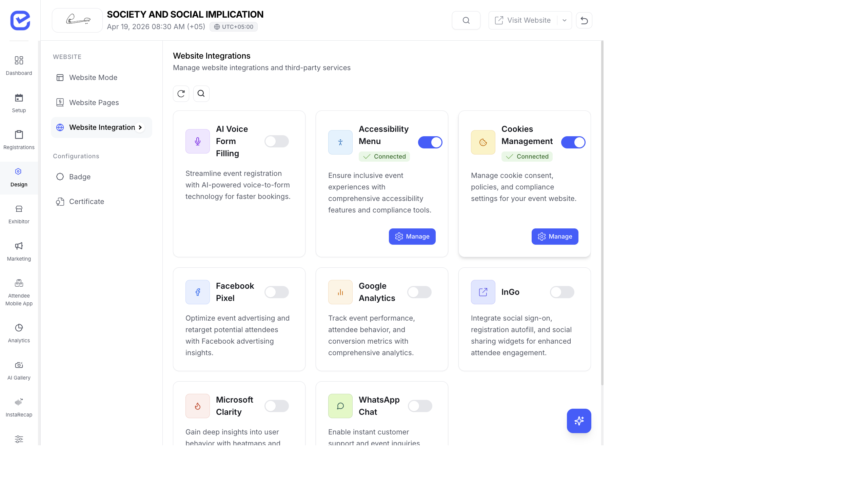This screenshot has width=868, height=488.
Task: Click Manage on the Cookies Management card
Action: coord(554,237)
